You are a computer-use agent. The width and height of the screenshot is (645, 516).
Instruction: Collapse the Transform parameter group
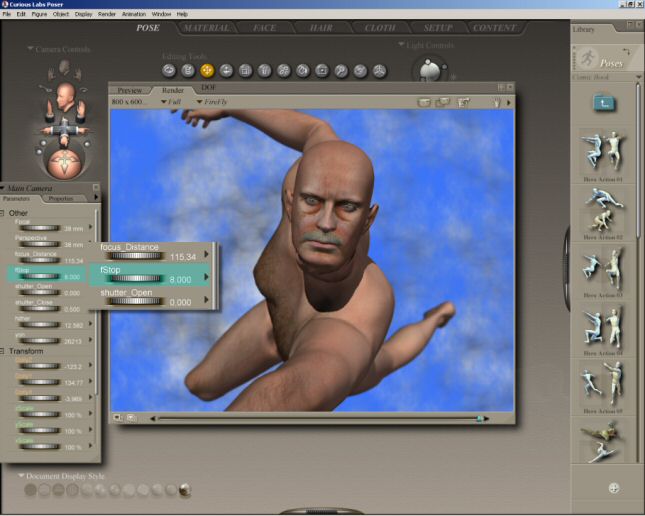[x=2, y=351]
